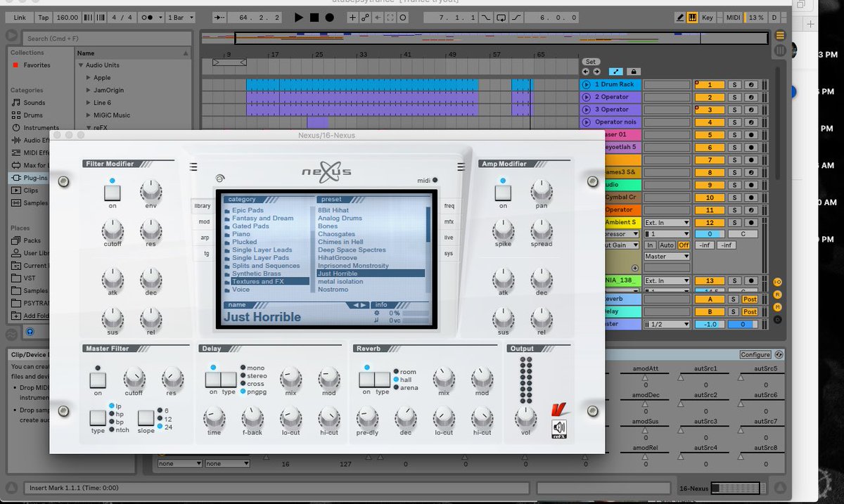The height and width of the screenshot is (504, 844).
Task: Launch the 1 Drum Rack track play icon
Action: tap(586, 84)
